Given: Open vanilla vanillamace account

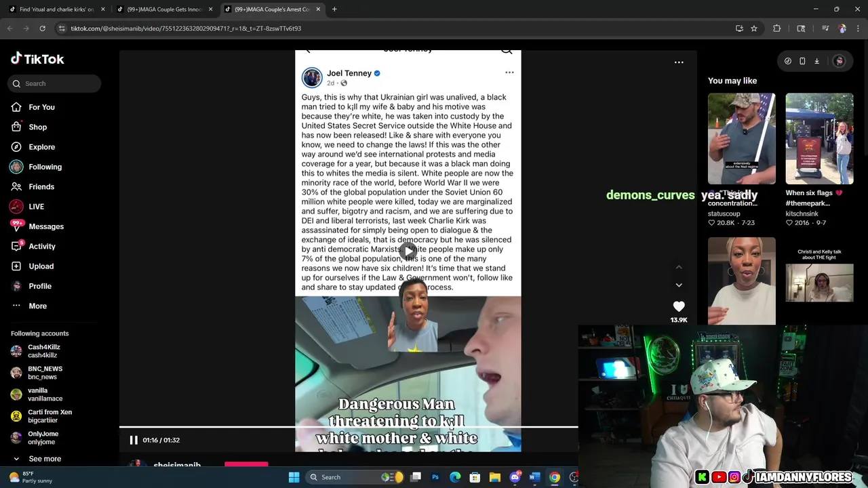Looking at the screenshot, I should 45,394.
